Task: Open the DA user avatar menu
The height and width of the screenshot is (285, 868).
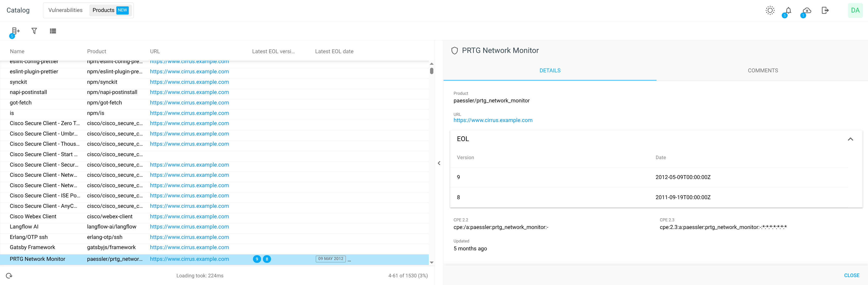Action: coord(855,10)
